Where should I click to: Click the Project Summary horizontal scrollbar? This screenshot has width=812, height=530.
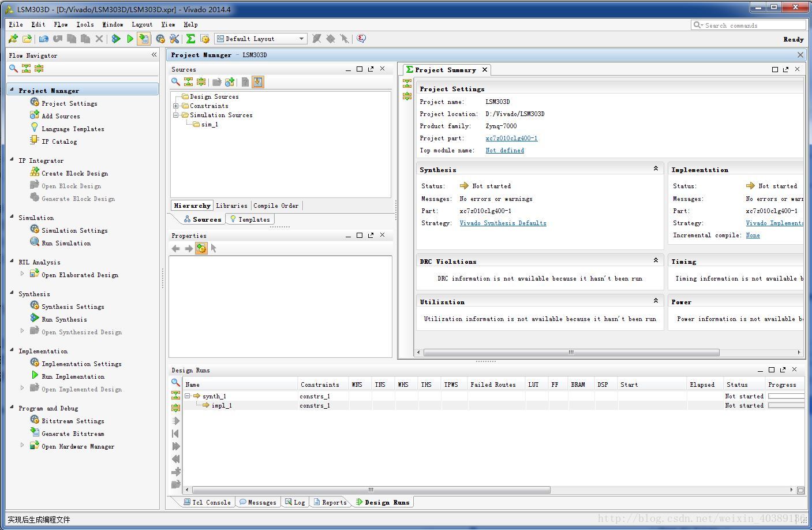point(571,352)
